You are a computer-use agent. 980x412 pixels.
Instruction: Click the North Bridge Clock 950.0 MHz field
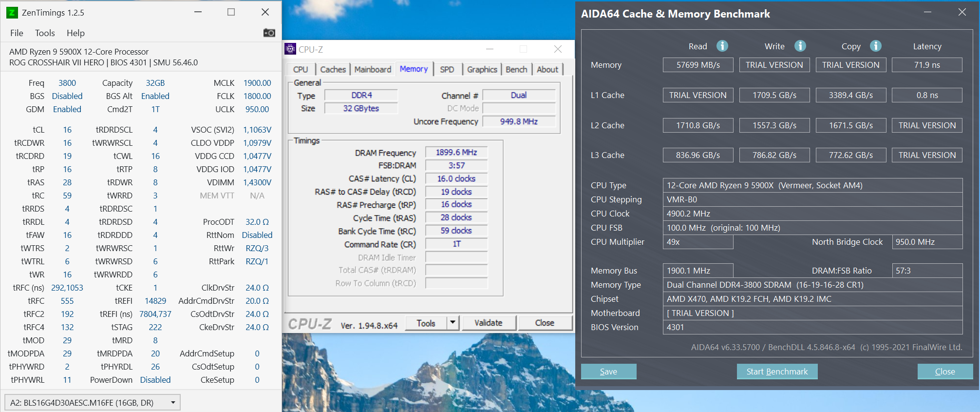click(927, 242)
